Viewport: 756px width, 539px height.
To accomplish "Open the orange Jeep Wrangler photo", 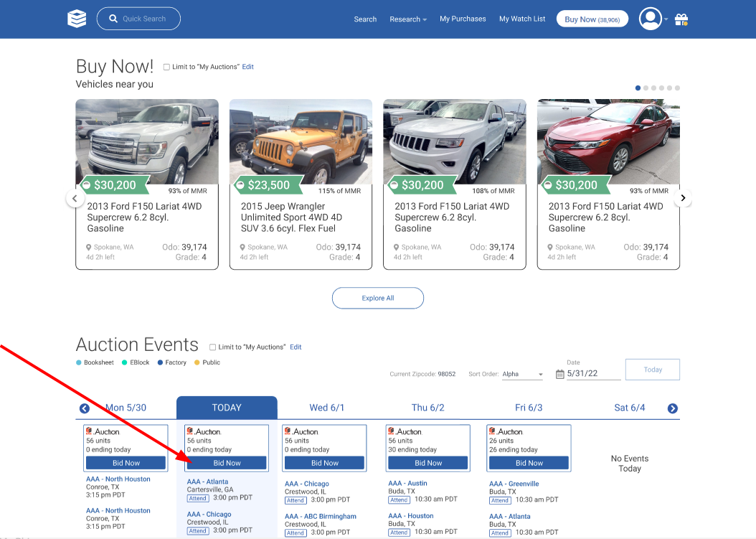I will pyautogui.click(x=301, y=142).
